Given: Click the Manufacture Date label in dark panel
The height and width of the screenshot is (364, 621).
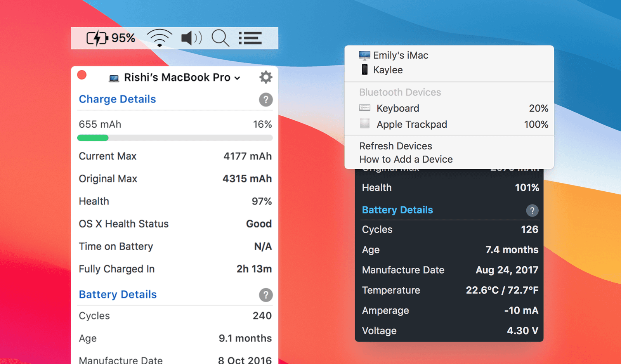Looking at the screenshot, I should pyautogui.click(x=403, y=270).
